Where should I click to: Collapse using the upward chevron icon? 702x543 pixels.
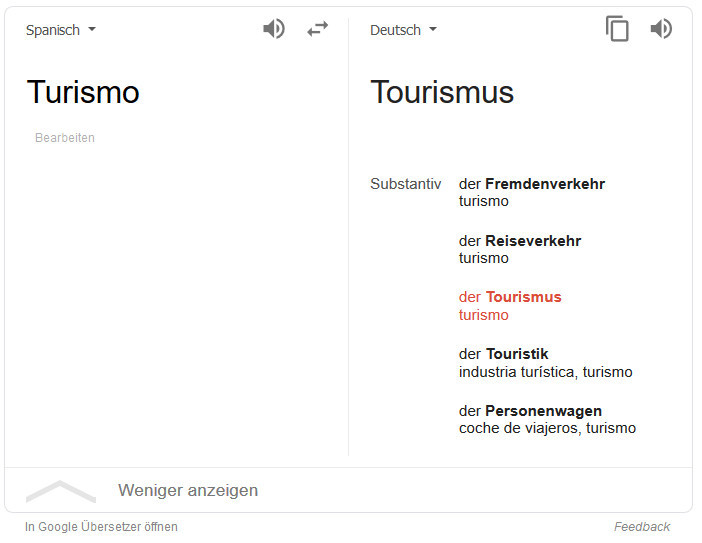tap(61, 491)
